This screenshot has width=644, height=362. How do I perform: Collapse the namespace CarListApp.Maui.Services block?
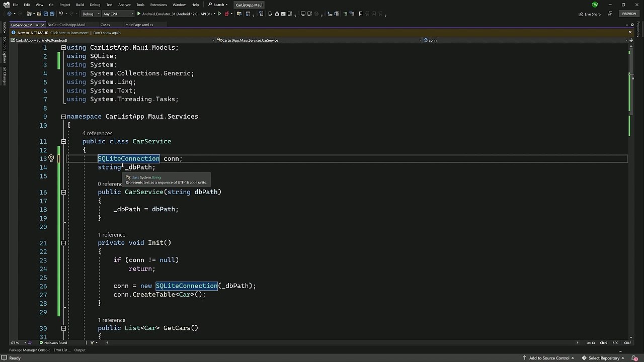63,116
